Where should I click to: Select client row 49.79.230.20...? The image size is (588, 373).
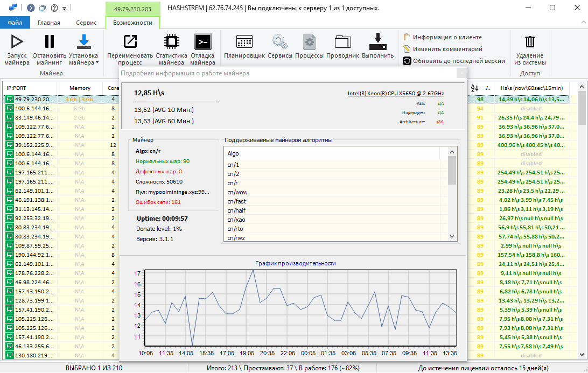tap(34, 100)
